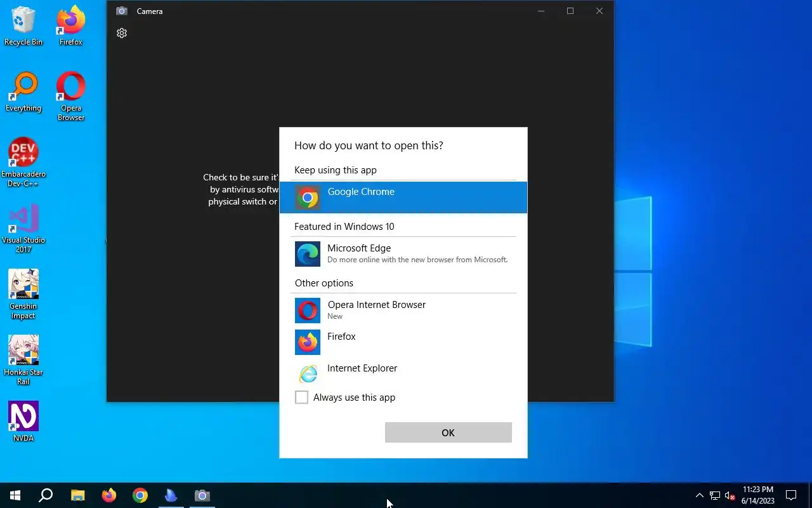Minimize the Camera window

tap(541, 11)
